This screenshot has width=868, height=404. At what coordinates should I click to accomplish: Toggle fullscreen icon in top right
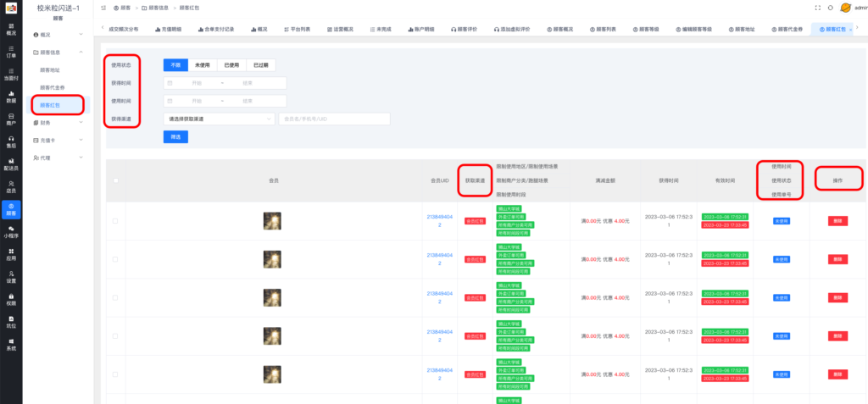(x=816, y=8)
